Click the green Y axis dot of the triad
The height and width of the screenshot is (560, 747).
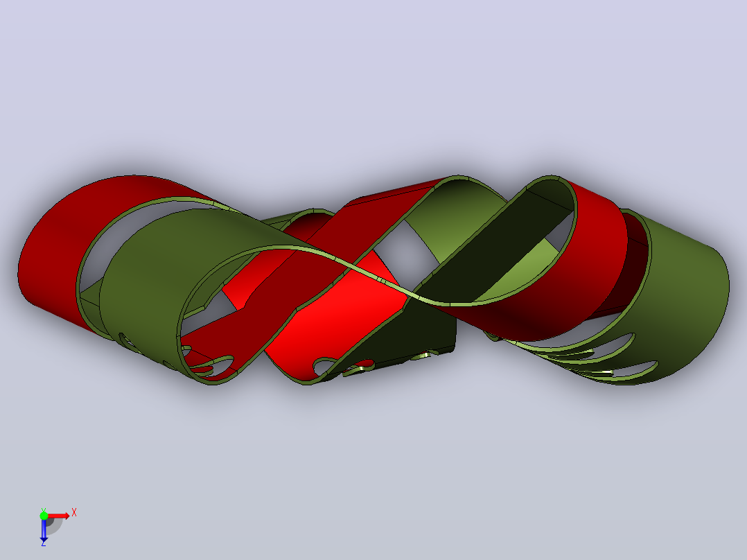tap(44, 516)
